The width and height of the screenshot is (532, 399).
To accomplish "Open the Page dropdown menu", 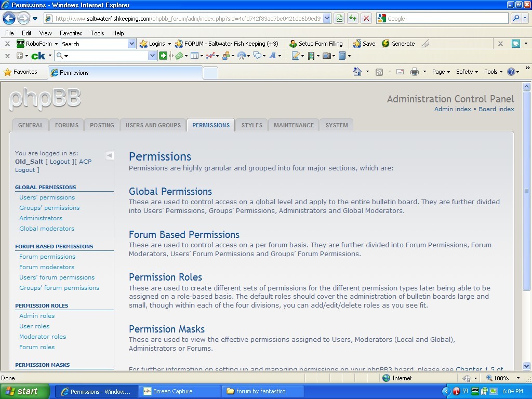I will (440, 72).
